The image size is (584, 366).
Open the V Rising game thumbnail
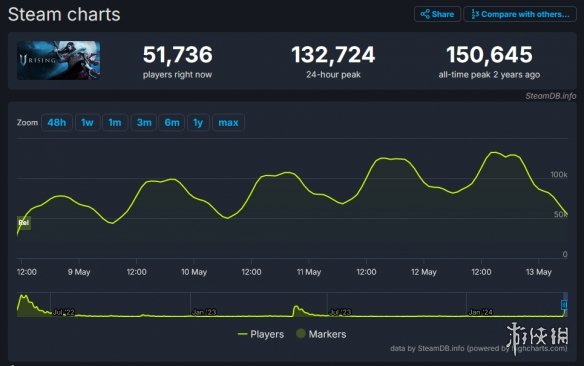coord(58,60)
